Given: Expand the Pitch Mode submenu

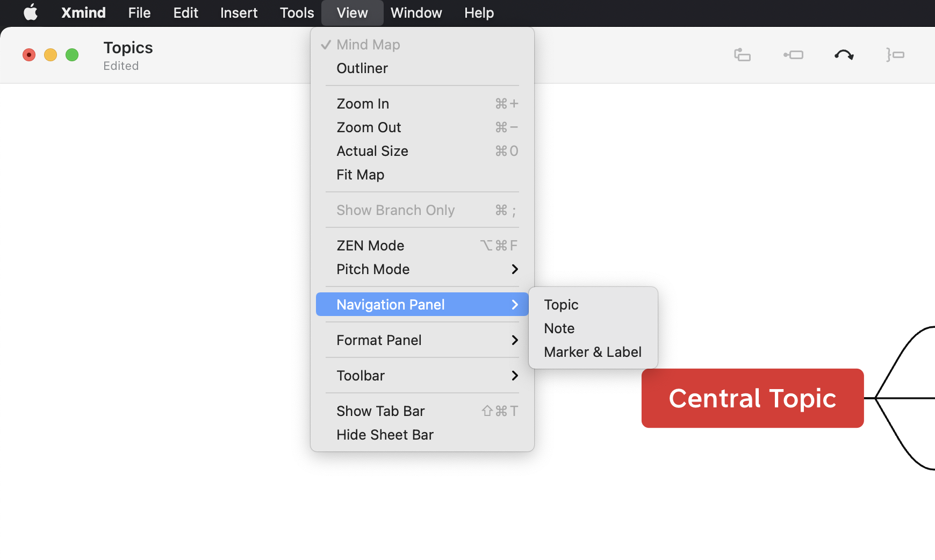Looking at the screenshot, I should coord(422,269).
